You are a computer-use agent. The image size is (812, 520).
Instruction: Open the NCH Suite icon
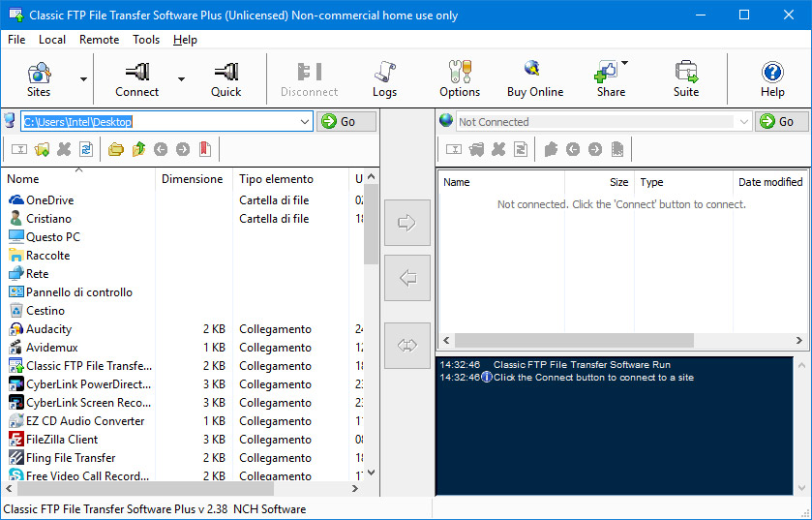[685, 77]
